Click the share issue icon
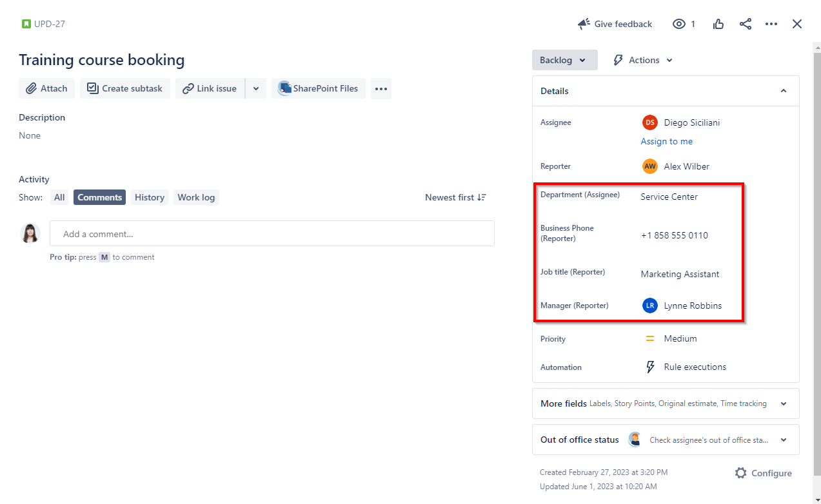This screenshot has height=504, width=821. pyautogui.click(x=746, y=24)
